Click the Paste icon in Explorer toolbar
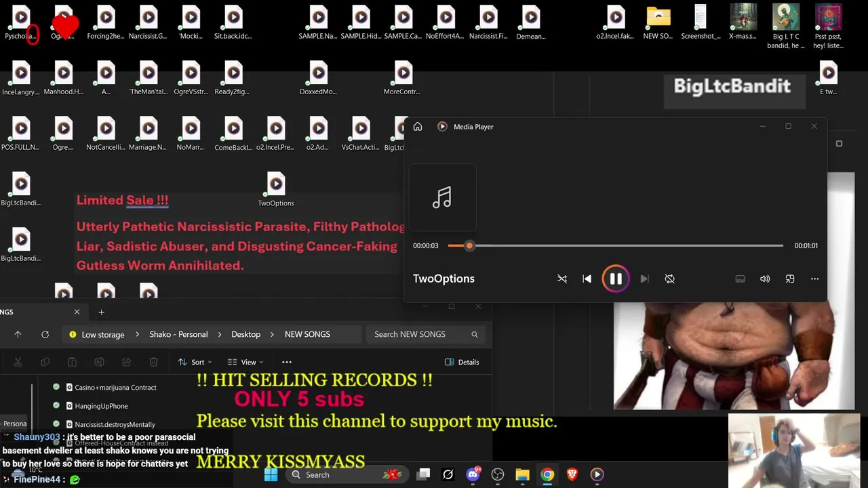 point(72,362)
